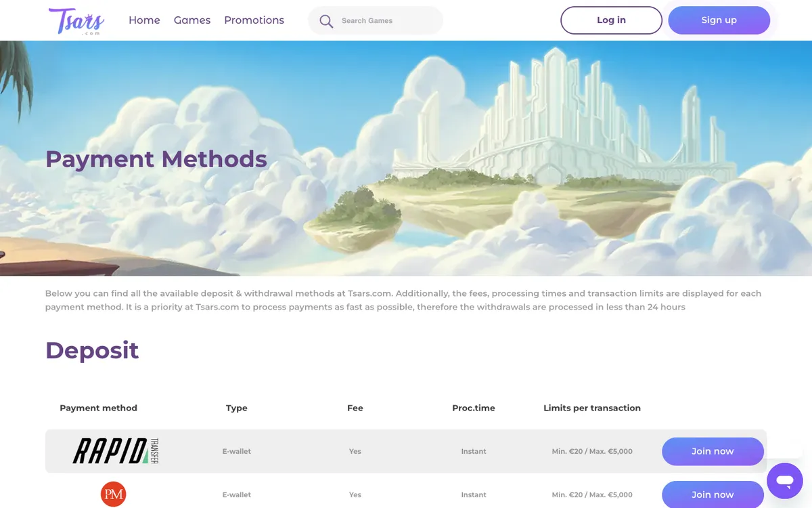Click Join now for Perfect Money
Viewport: 812px width, 508px height.
713,494
